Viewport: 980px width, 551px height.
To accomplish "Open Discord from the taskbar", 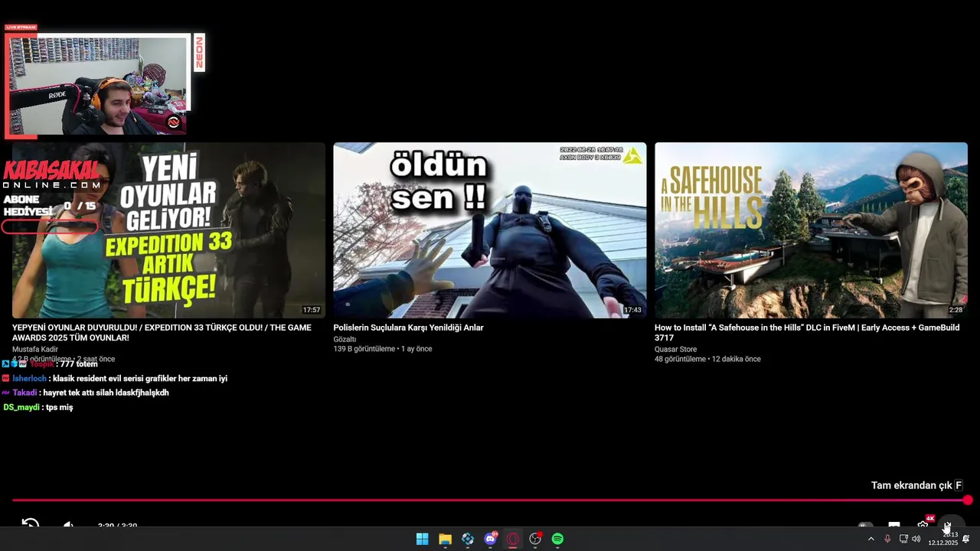I will point(491,539).
